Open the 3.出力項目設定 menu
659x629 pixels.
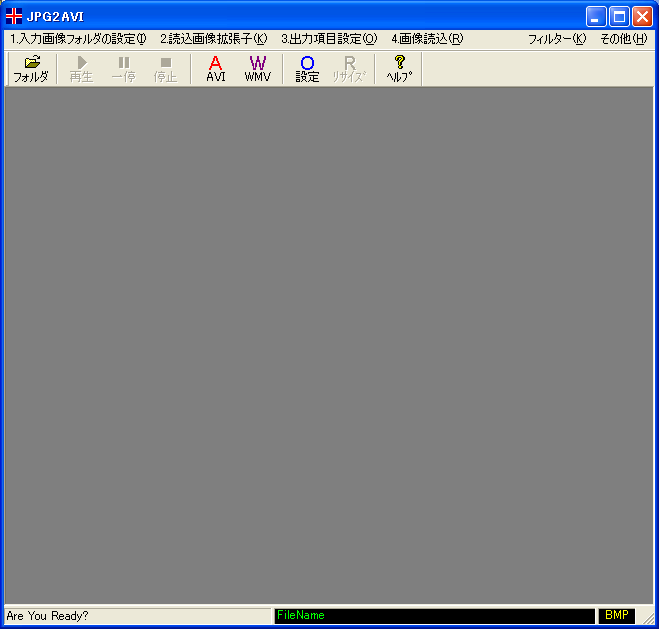point(329,39)
